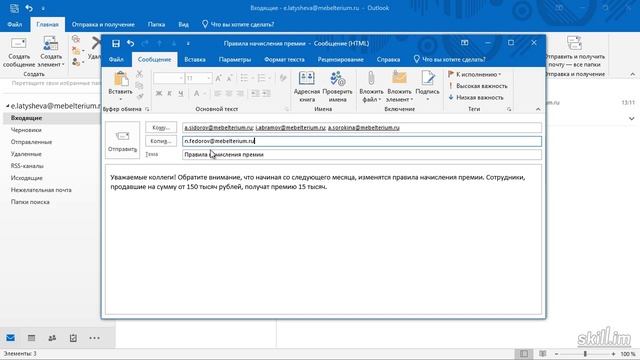
Task: Click Attach File paperclip (Вложить файл)
Action: click(x=371, y=87)
